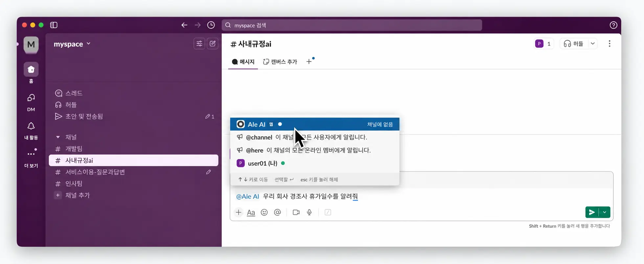644x264 pixels.
Task: Click the plus attach icon in composer
Action: [239, 212]
